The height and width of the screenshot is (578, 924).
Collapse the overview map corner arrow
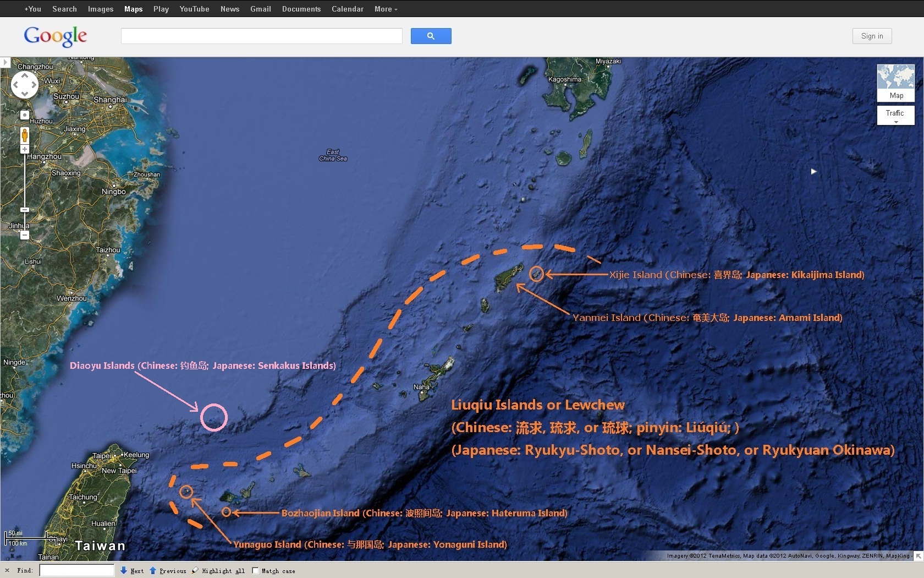tap(919, 556)
